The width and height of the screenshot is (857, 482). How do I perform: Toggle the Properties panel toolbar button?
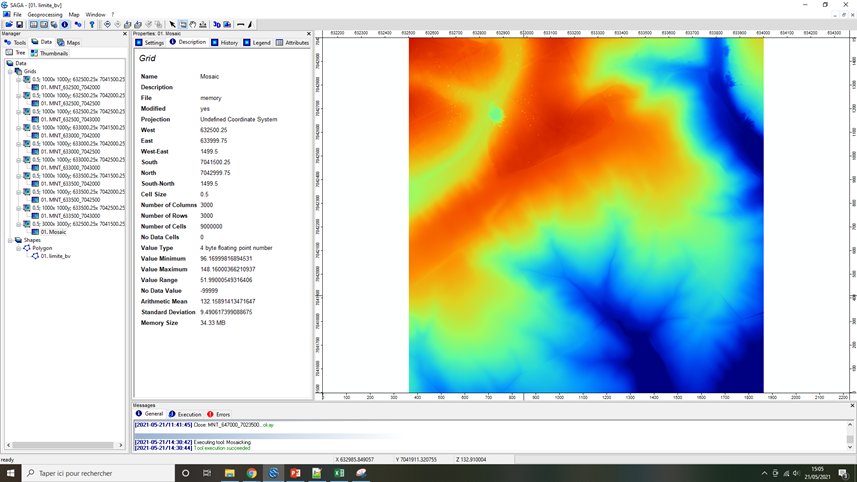[x=43, y=25]
